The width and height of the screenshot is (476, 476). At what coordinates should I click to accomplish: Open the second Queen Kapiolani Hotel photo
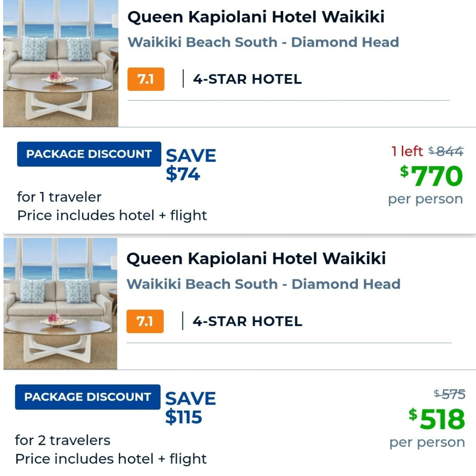60,304
